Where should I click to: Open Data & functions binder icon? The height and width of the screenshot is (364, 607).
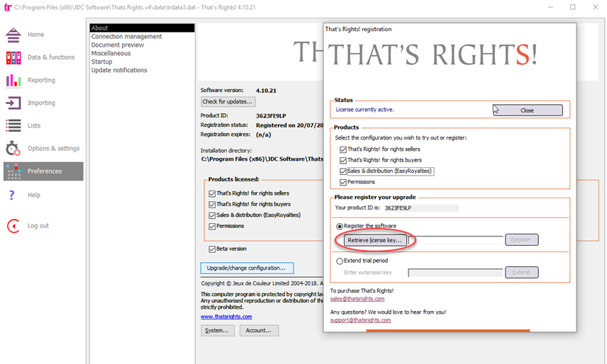click(x=13, y=57)
